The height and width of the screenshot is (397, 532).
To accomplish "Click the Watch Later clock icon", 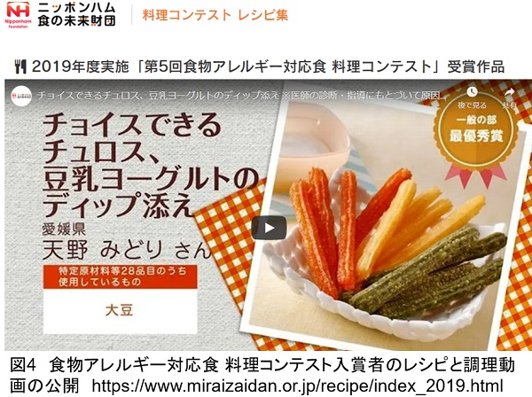I will (472, 92).
